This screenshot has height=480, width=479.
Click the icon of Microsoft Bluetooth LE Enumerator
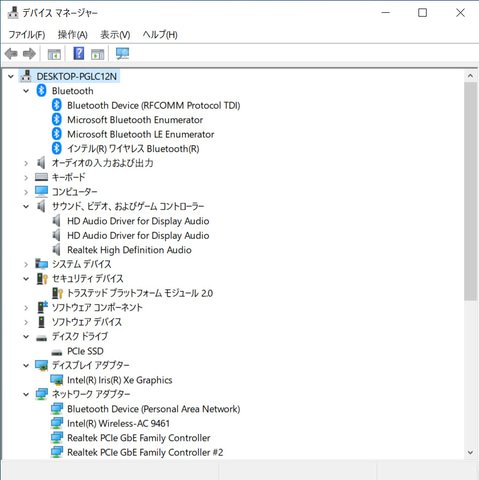(x=57, y=134)
